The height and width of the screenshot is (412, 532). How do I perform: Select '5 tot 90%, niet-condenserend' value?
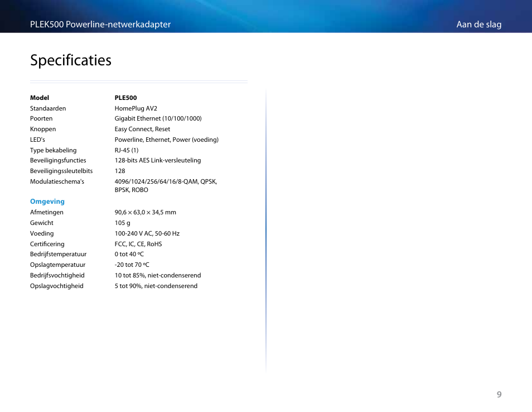[156, 286]
